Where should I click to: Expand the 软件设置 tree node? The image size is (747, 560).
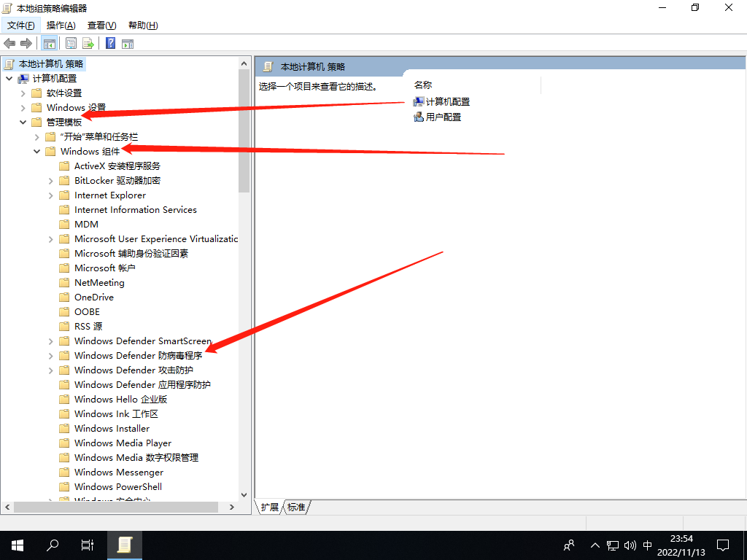[x=23, y=93]
